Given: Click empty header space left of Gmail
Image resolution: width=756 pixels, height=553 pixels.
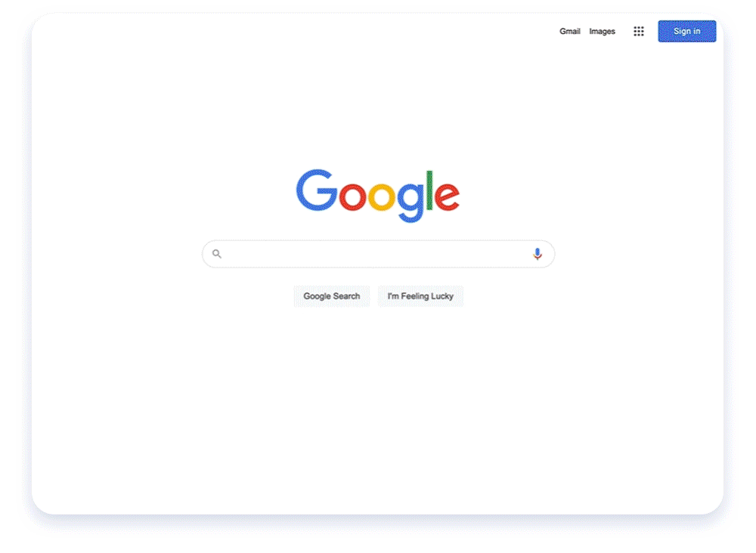Looking at the screenshot, I should tap(337, 31).
